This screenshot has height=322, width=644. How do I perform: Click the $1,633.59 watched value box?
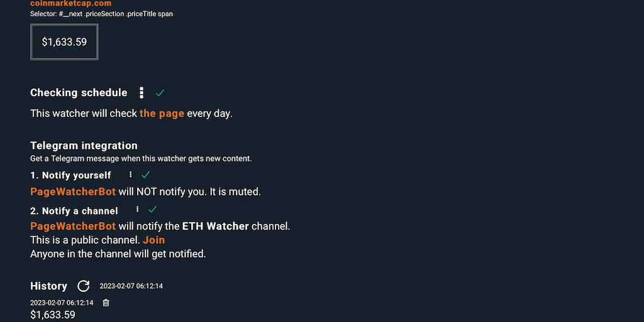coord(64,42)
